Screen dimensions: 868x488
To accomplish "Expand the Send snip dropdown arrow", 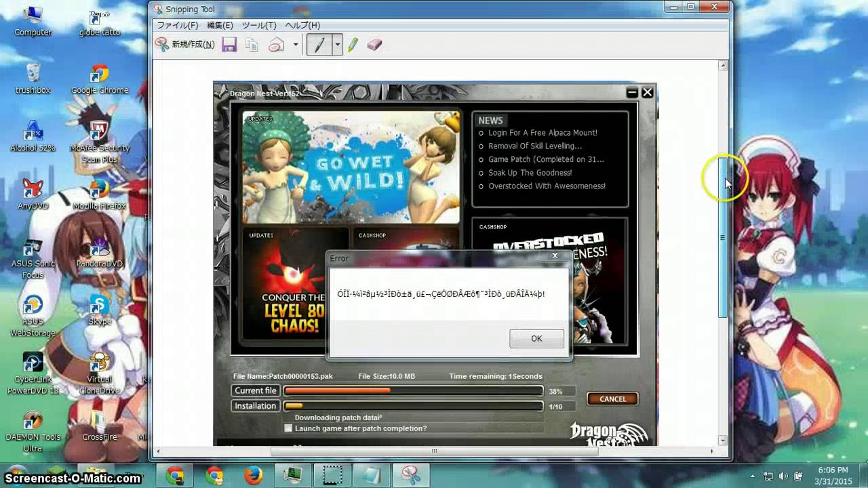I will coord(295,45).
